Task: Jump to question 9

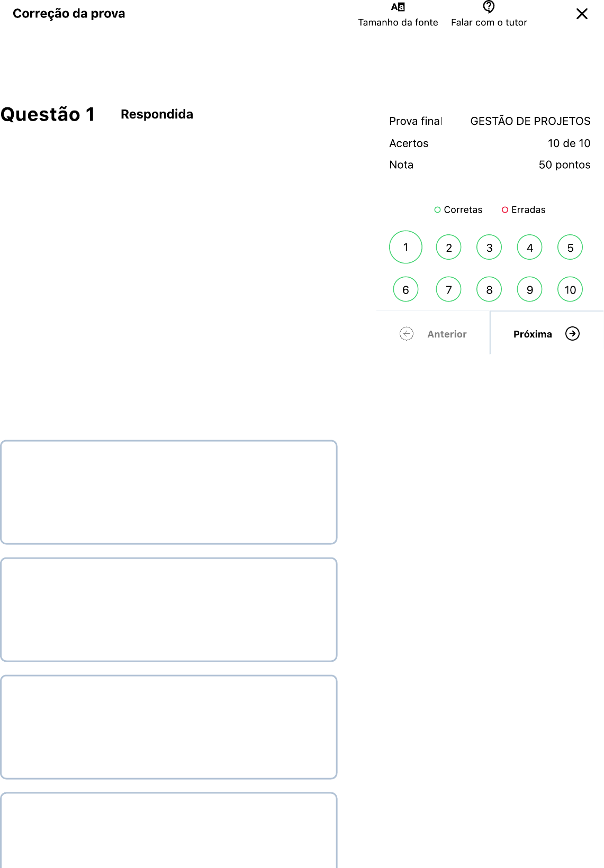Action: pos(529,289)
